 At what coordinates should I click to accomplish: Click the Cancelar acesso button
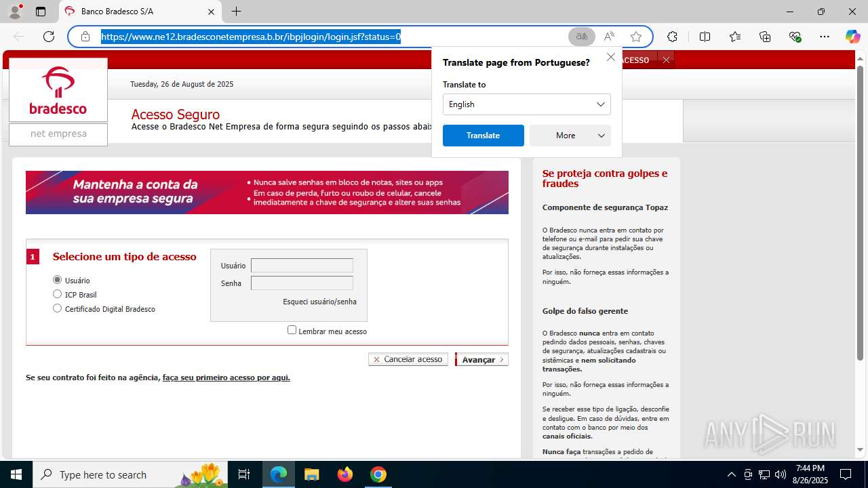coord(408,359)
